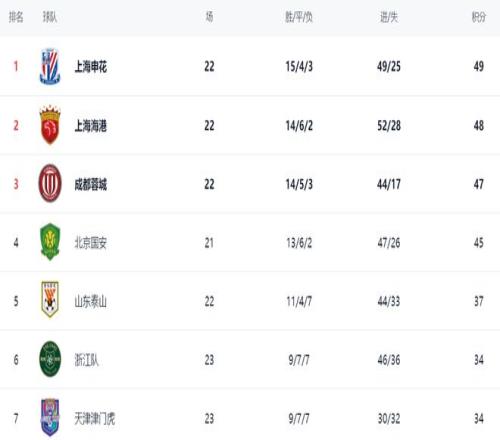Click the Shanghai Port red crest logo
500x440 pixels.
click(x=50, y=125)
